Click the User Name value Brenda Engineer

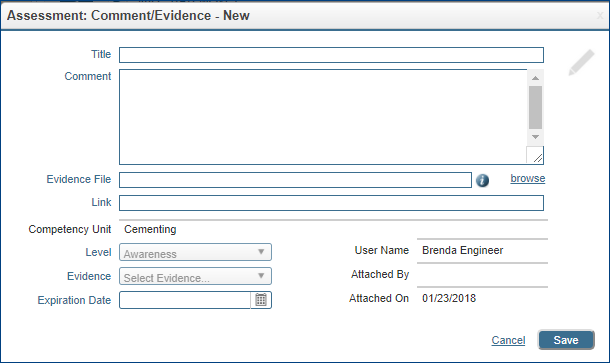click(463, 250)
